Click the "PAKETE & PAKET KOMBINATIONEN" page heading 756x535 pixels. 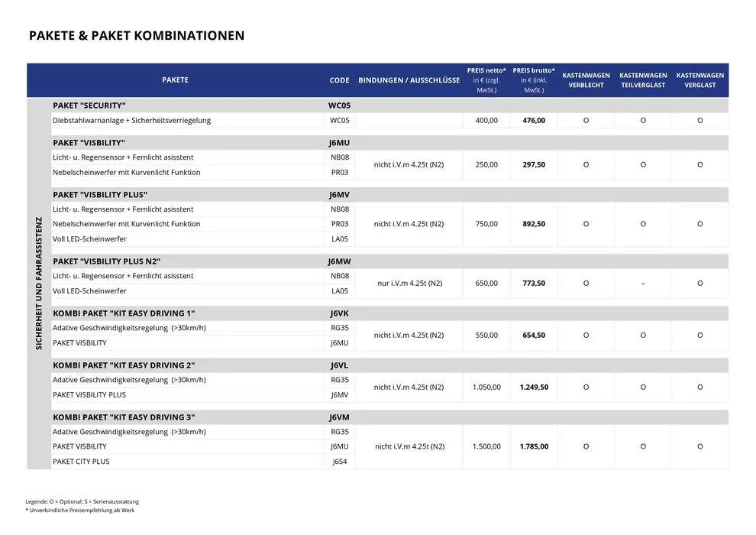pos(137,35)
